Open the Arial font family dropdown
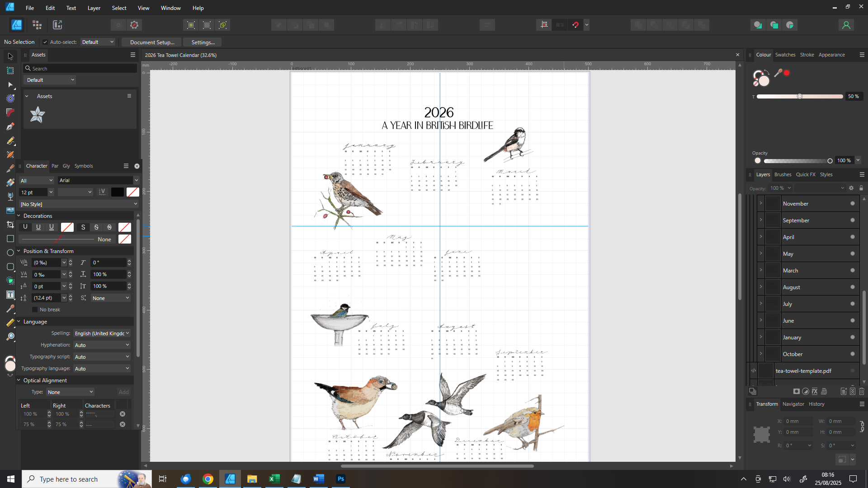868x488 pixels. pos(136,180)
